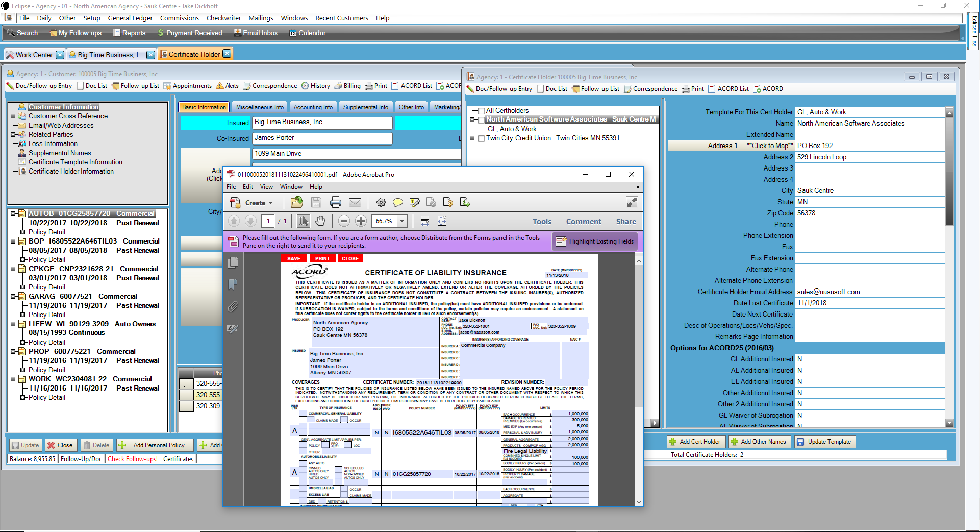Click ACORD in Certificate Holder window toolbar
This screenshot has width=980, height=532.
(768, 89)
